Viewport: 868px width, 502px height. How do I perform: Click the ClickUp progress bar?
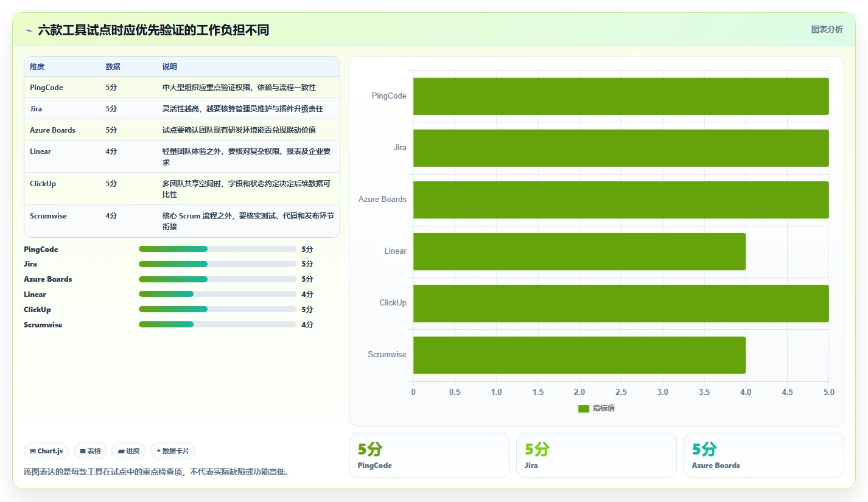coord(217,309)
